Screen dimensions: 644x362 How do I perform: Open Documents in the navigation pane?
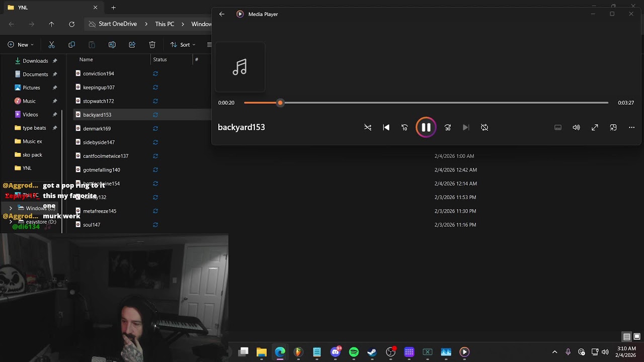tap(35, 74)
